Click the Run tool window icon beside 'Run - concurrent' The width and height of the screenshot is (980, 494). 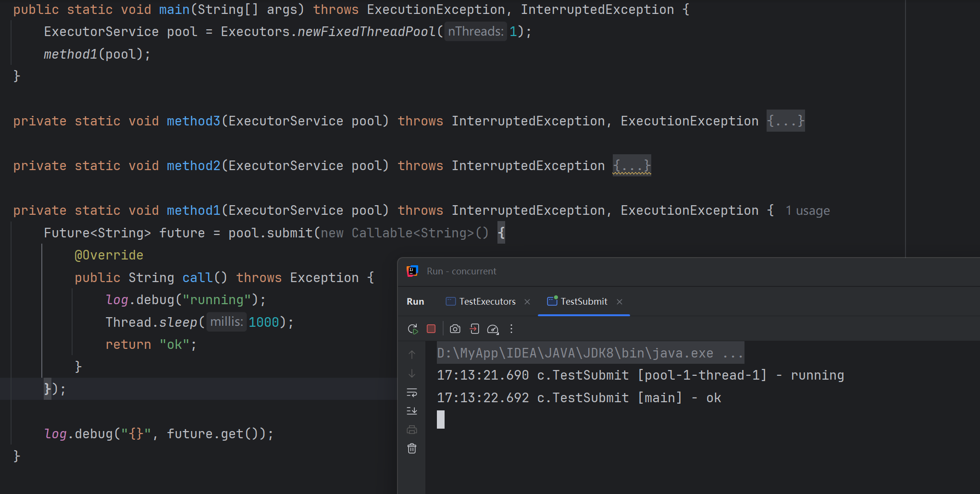(x=411, y=271)
